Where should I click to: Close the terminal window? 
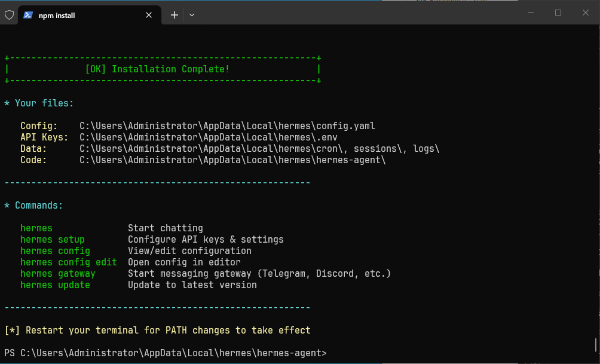point(586,12)
